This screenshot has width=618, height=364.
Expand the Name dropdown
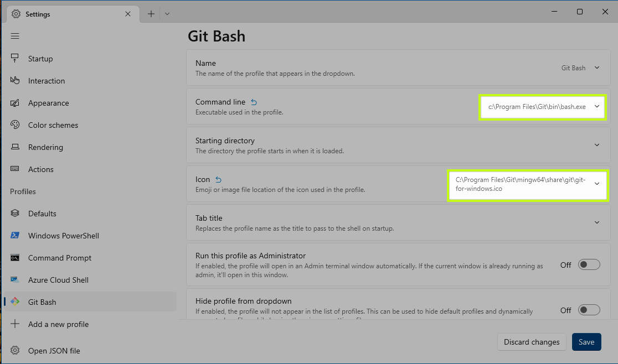pos(597,67)
